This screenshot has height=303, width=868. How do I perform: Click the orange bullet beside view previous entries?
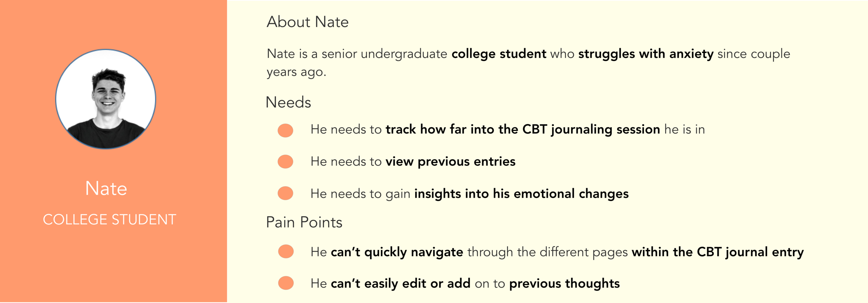pos(285,162)
